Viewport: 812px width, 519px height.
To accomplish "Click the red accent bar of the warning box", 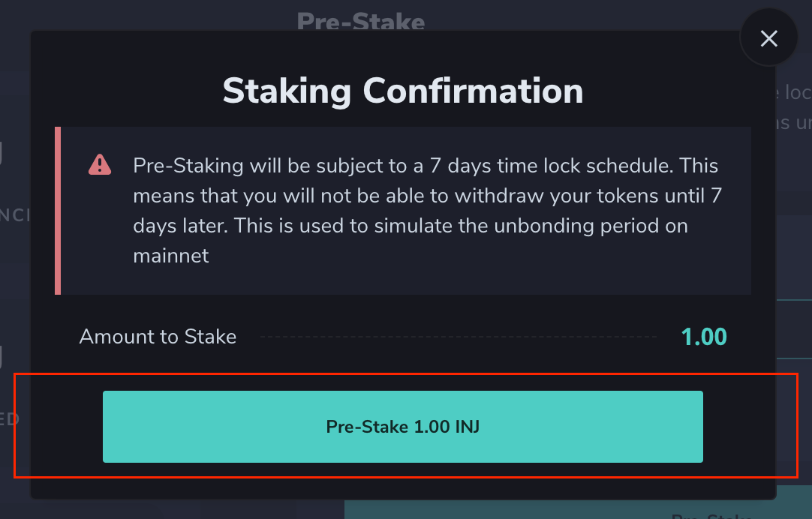I will click(58, 211).
